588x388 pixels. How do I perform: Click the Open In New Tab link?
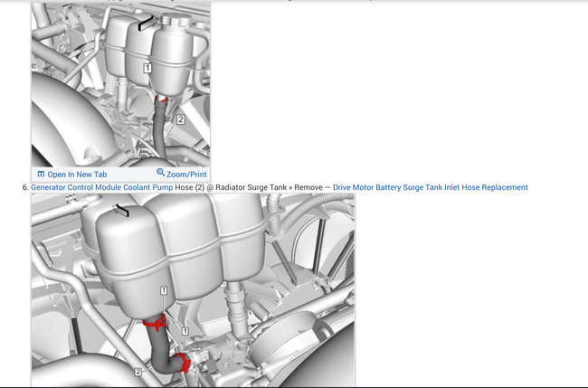click(77, 175)
